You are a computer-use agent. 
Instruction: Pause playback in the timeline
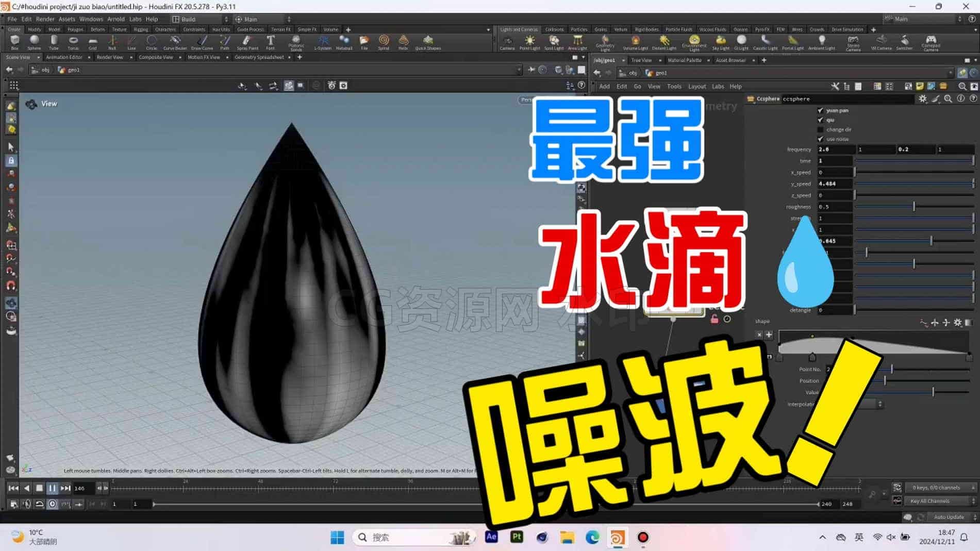(52, 488)
